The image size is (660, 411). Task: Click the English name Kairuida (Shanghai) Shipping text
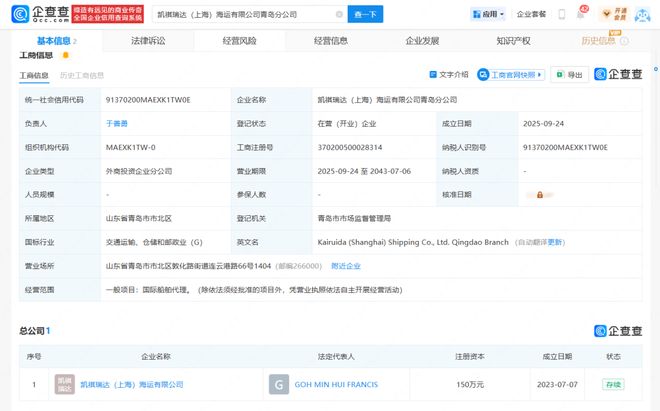tap(413, 242)
